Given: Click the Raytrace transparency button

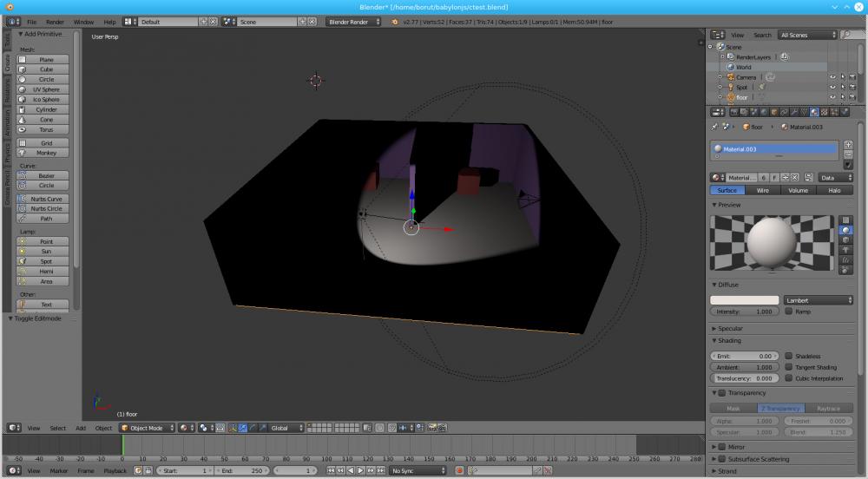Looking at the screenshot, I should click(829, 408).
